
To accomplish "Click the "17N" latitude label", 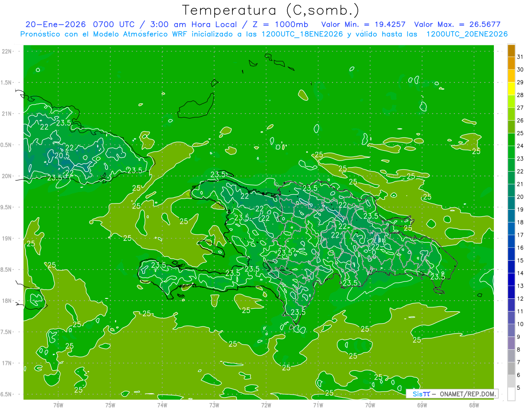I will [x=7, y=363].
